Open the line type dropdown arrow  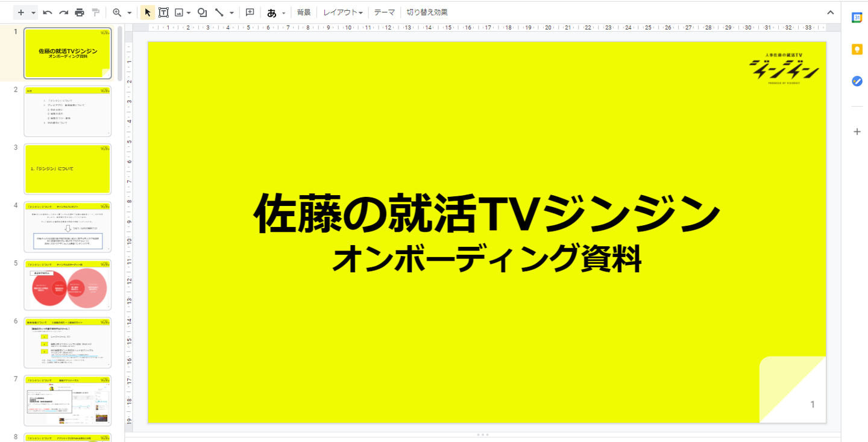point(231,13)
